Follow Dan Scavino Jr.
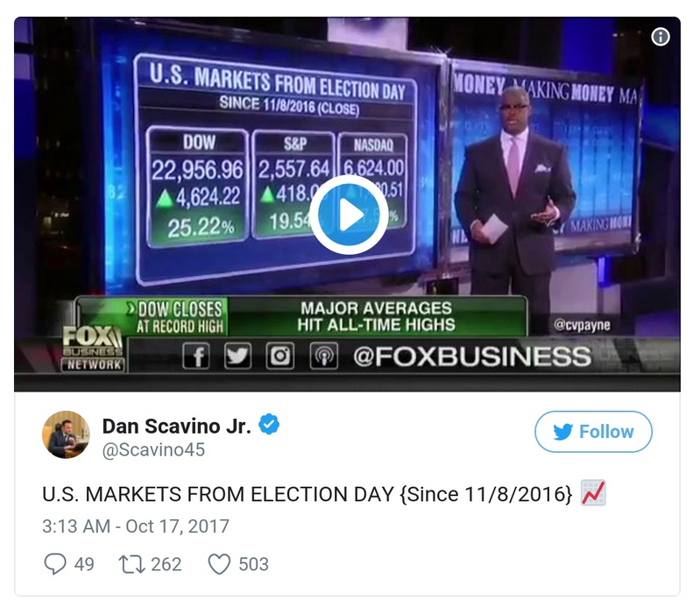The image size is (700, 614). (593, 432)
